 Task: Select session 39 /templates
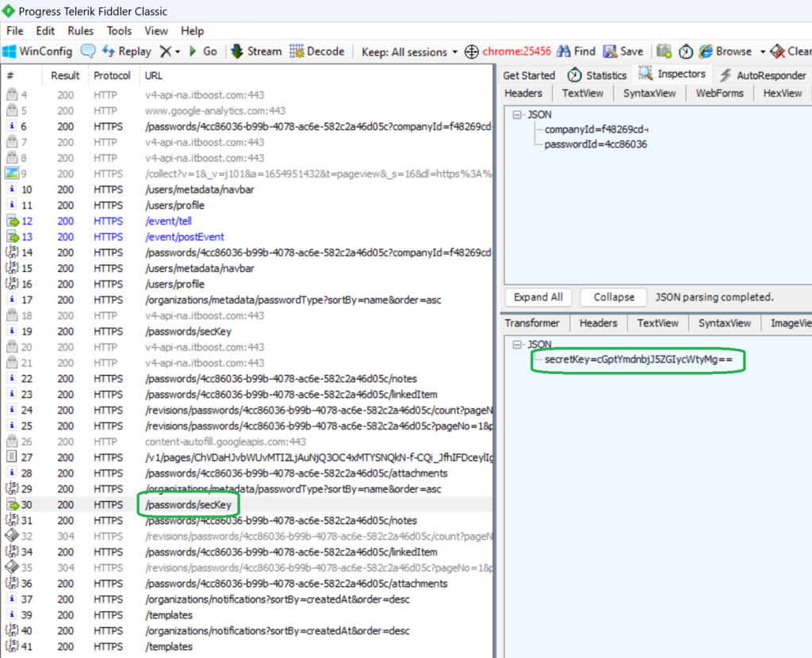(x=247, y=615)
